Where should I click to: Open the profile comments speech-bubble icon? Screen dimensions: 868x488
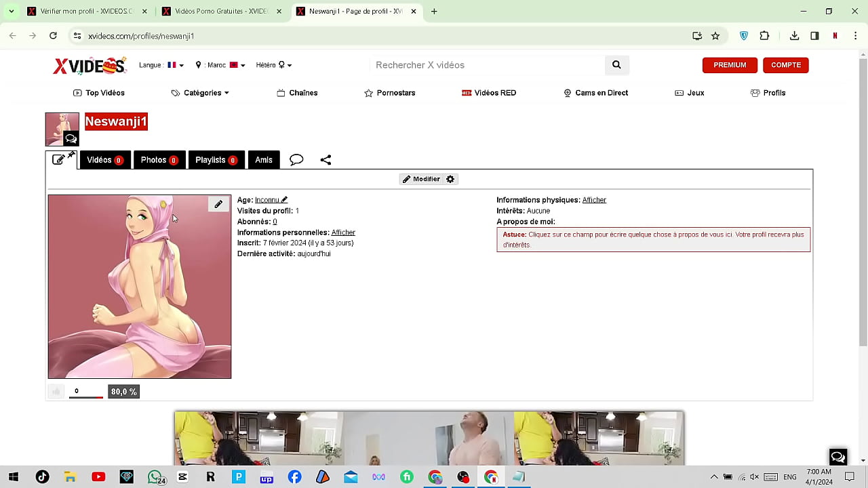296,160
